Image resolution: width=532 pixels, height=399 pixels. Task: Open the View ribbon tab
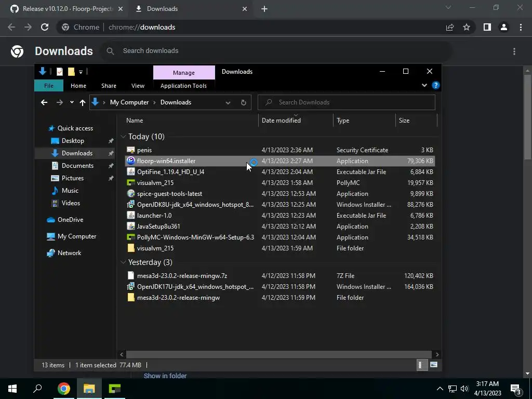[x=138, y=86]
